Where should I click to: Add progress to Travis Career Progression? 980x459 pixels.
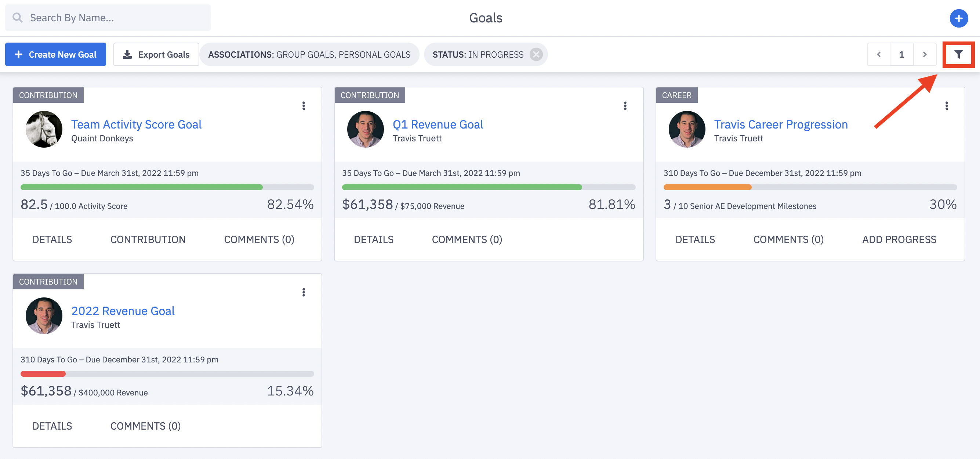(899, 239)
